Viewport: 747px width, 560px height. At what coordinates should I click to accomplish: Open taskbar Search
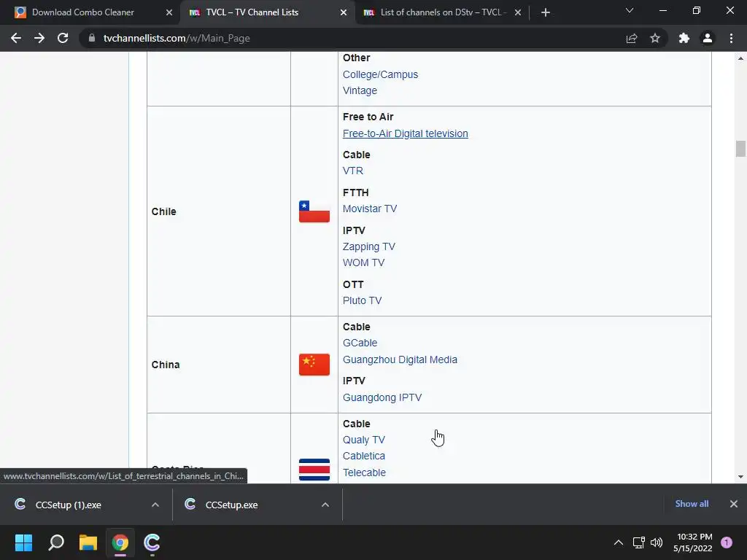tap(56, 542)
